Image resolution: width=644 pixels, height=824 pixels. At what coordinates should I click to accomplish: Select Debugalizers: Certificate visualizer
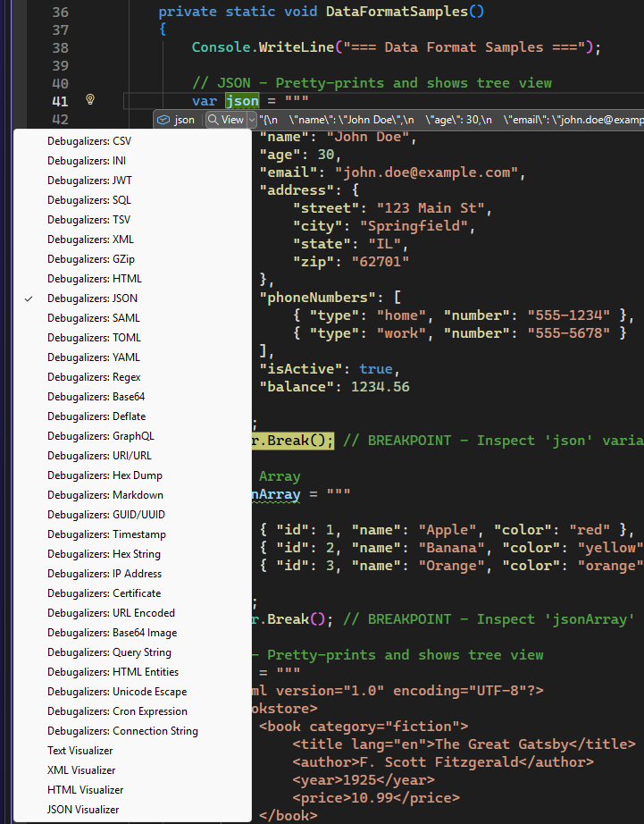tap(132, 593)
